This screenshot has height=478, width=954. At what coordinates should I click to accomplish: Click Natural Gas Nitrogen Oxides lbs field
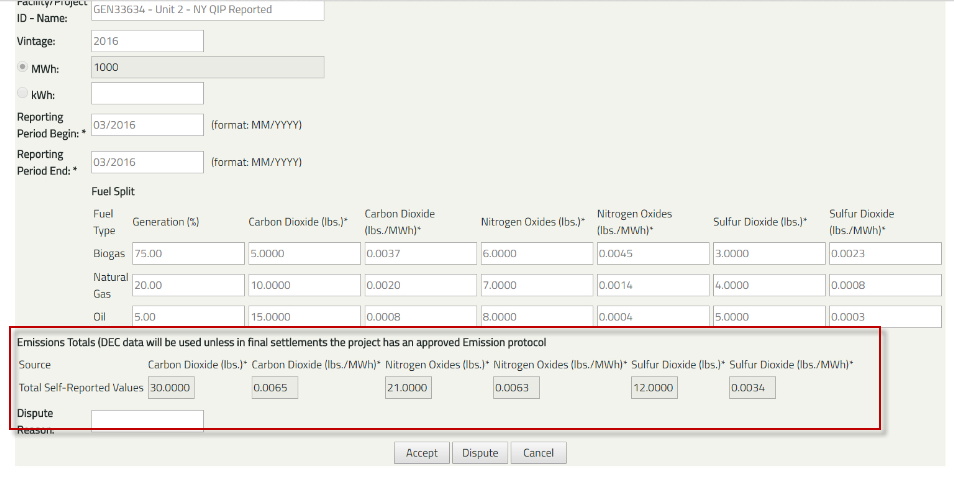(x=534, y=285)
